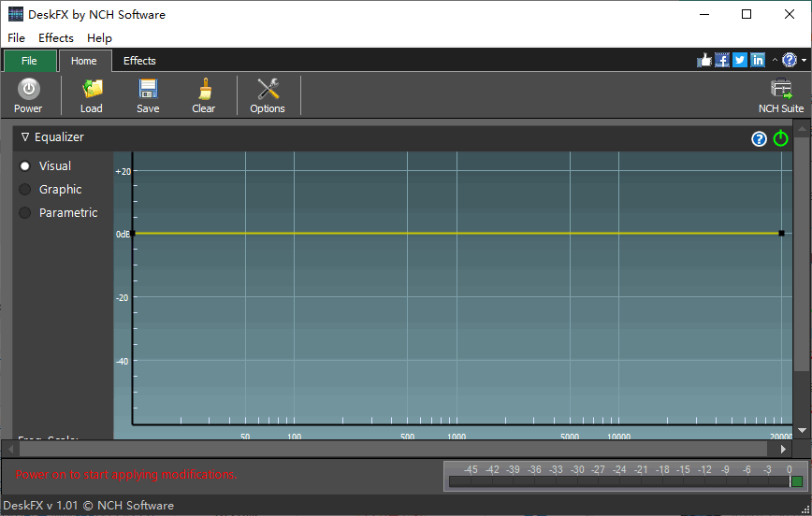812x516 pixels.
Task: Open the Help menu
Action: pyautogui.click(x=99, y=37)
